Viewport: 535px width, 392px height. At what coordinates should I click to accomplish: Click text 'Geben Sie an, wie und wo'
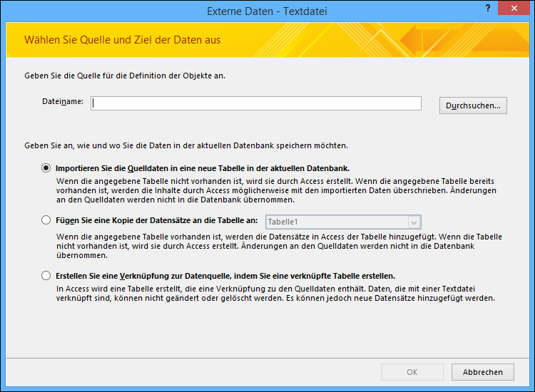pos(186,145)
